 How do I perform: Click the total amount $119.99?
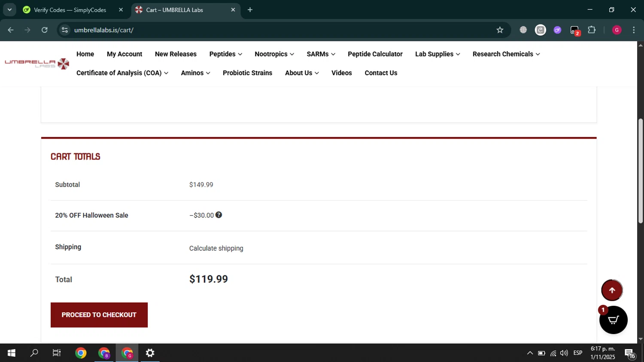click(x=209, y=279)
